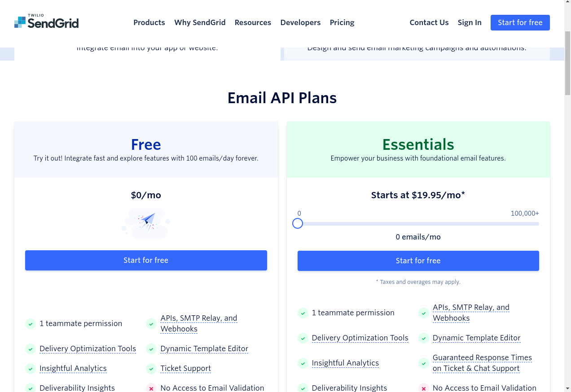
Task: Click the $0/mo price text
Action: click(x=146, y=195)
